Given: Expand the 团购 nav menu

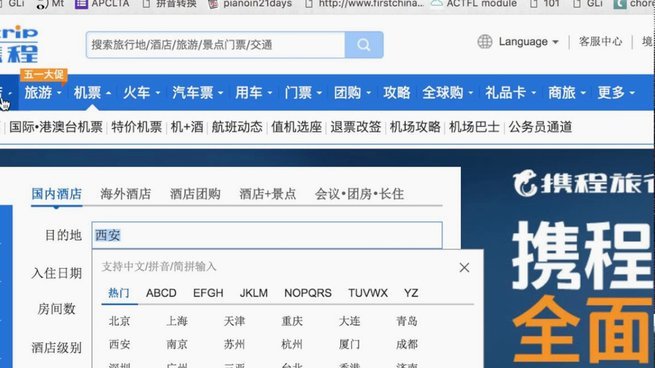Looking at the screenshot, I should (352, 93).
